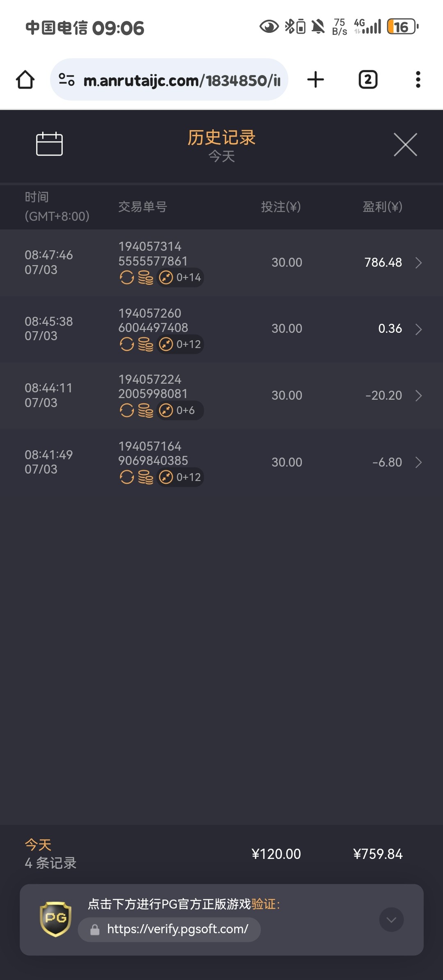Image resolution: width=443 pixels, height=980 pixels.
Task: Collapse the PG verification banner
Action: click(391, 919)
